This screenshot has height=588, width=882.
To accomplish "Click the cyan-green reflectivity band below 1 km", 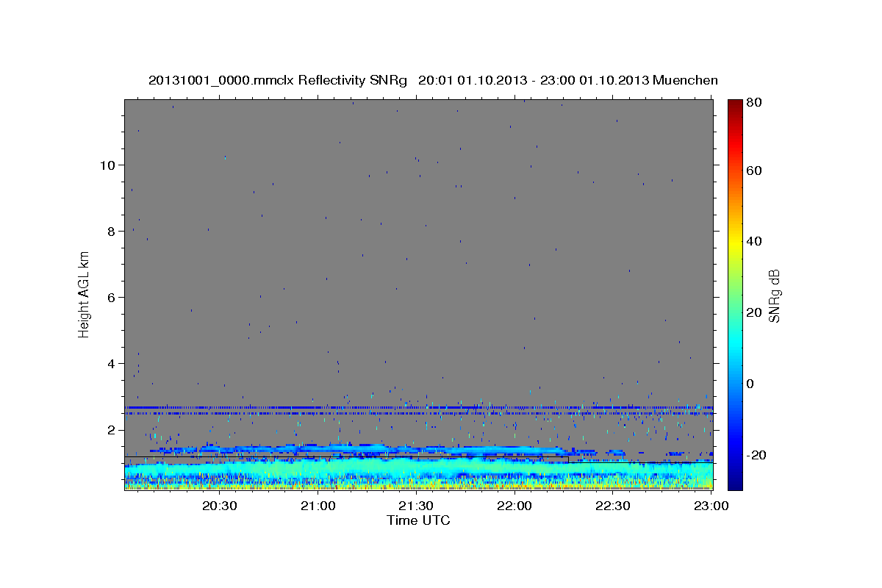I will point(418,469).
